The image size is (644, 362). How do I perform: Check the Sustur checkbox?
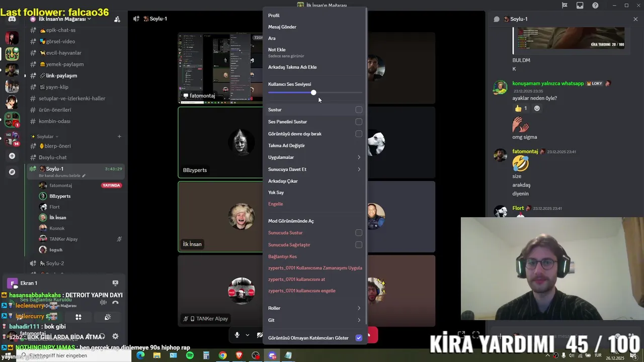coord(359,110)
